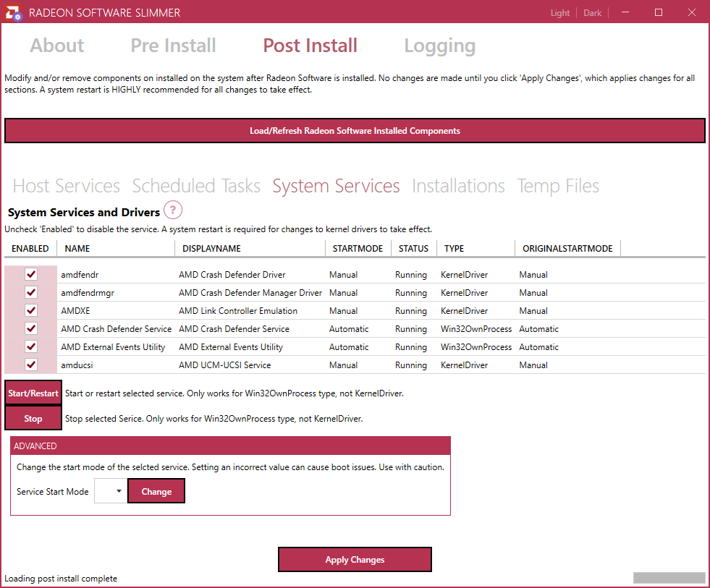This screenshot has width=710, height=588.
Task: Click Running status in the AMDXE row
Action: 411,311
